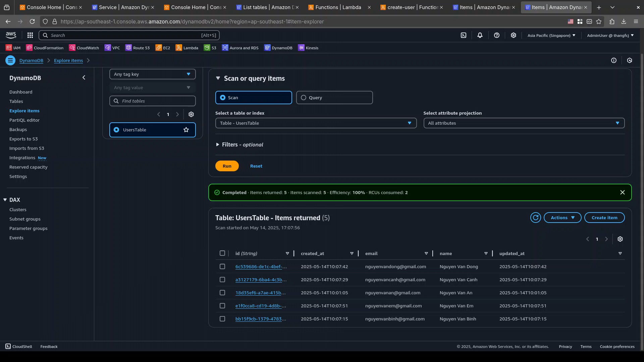Open the PartiQL editor navigation item

pyautogui.click(x=24, y=120)
